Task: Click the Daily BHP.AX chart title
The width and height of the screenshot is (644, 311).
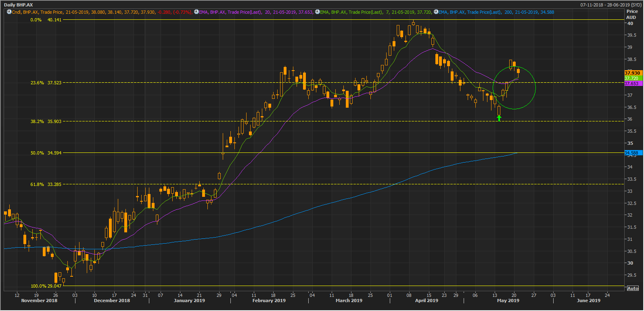Action: tap(19, 5)
